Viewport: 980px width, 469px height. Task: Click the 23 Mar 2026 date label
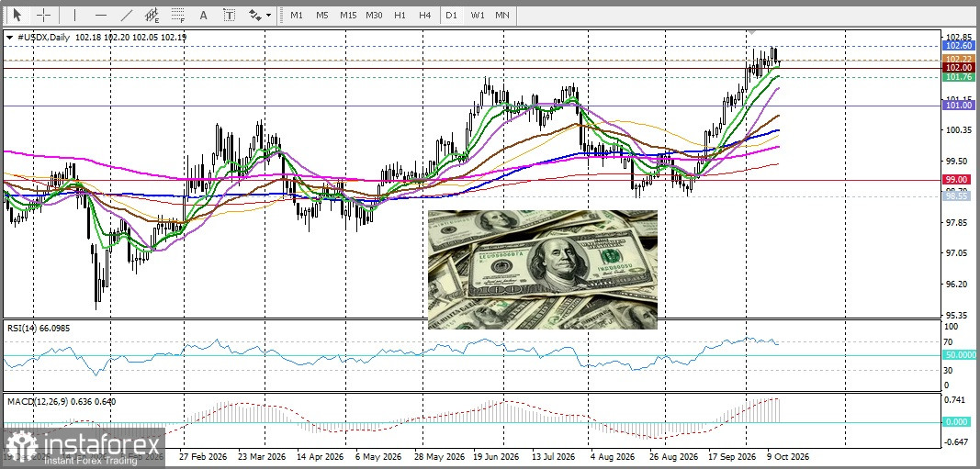point(263,456)
